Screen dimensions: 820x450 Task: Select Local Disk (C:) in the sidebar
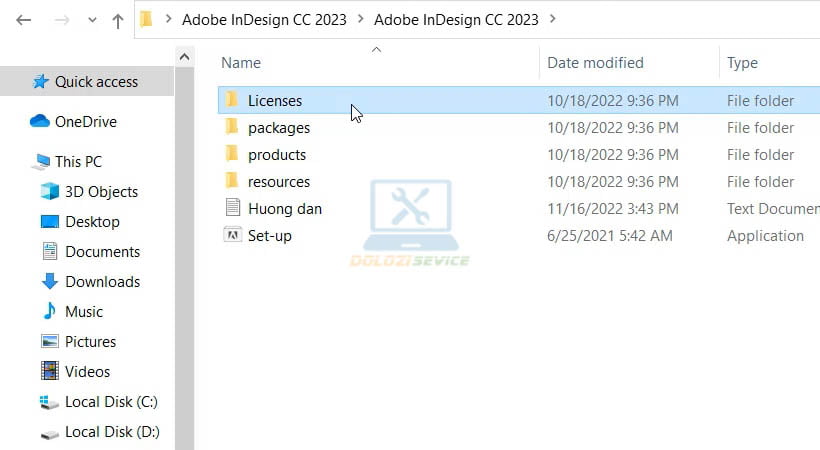point(111,402)
